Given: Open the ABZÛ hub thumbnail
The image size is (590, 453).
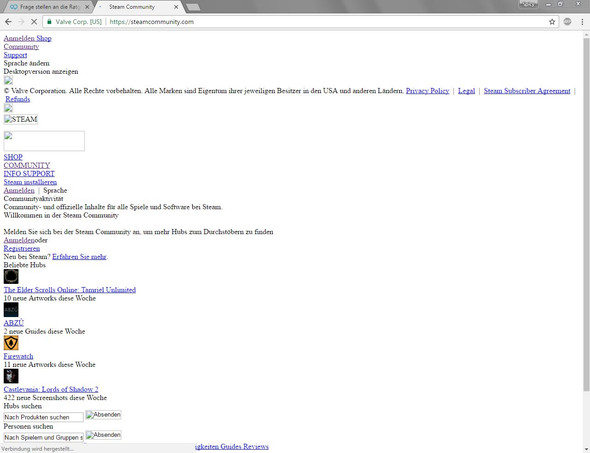Looking at the screenshot, I should pos(11,310).
